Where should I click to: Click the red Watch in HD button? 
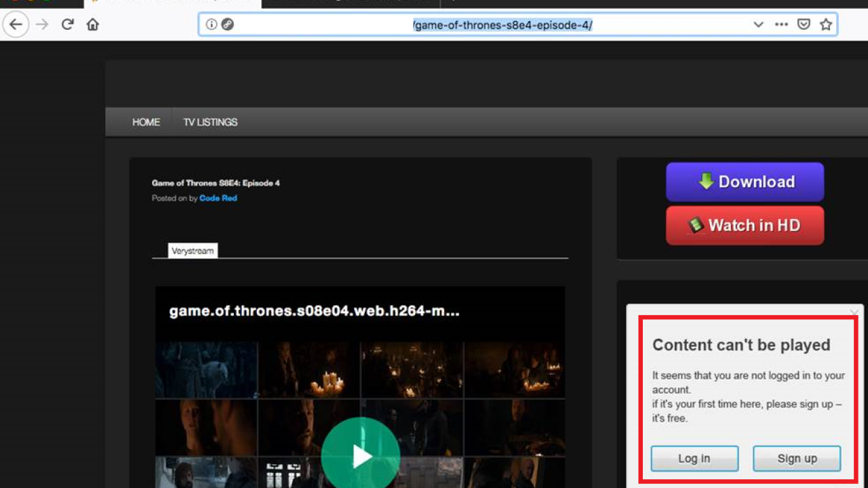[x=745, y=225]
